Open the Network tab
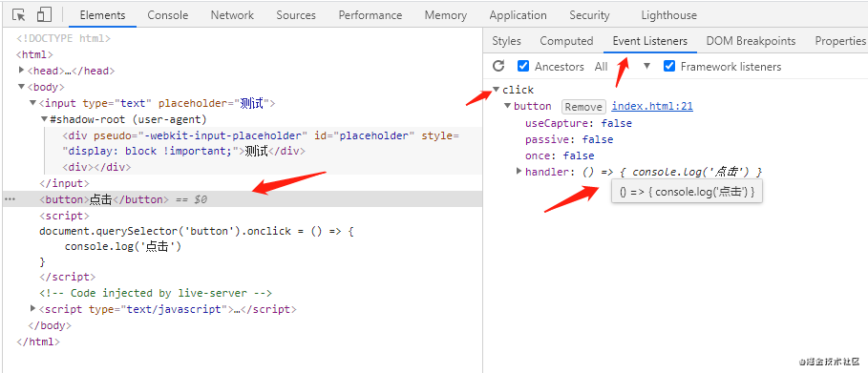This screenshot has width=868, height=373. tap(232, 15)
